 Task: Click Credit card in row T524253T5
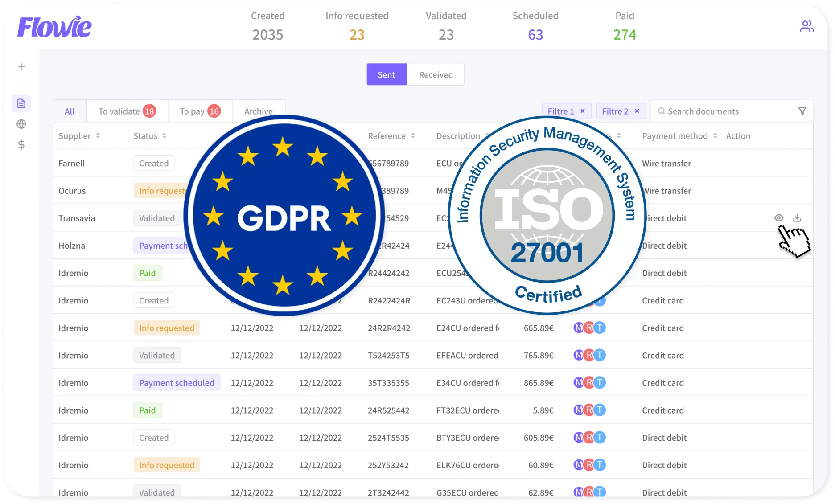(x=663, y=355)
